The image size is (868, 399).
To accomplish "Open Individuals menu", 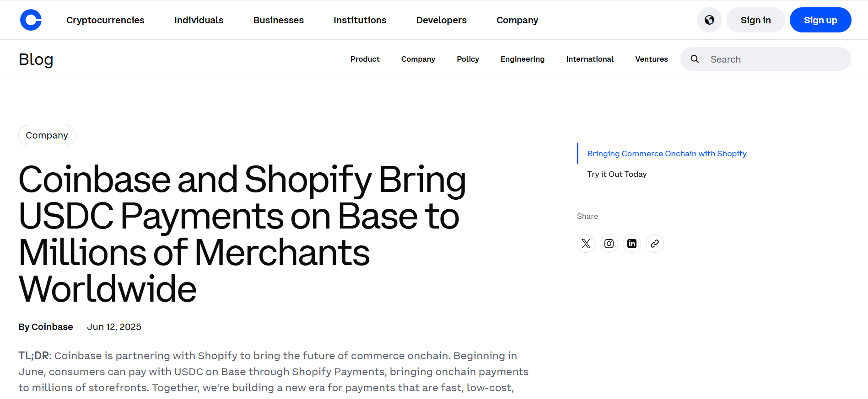I will (199, 20).
